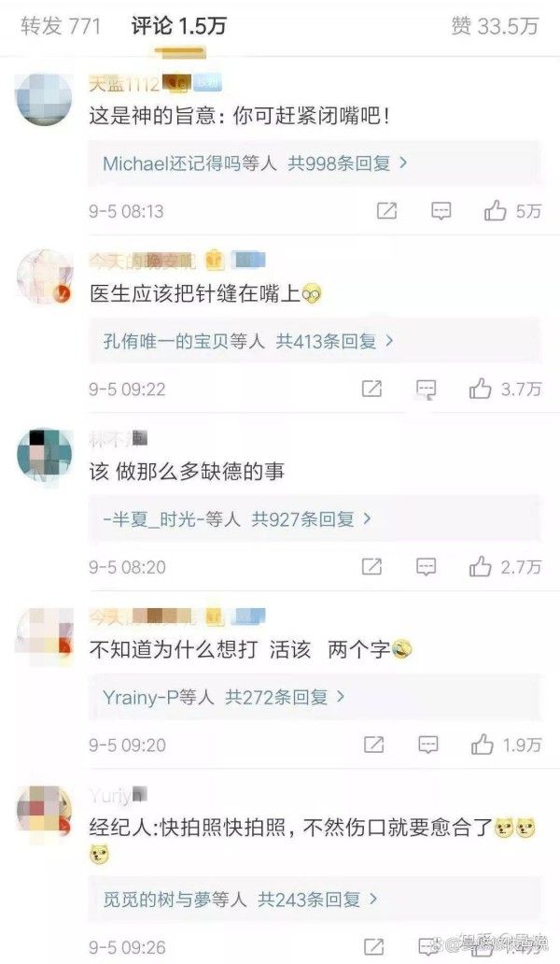Thumbs-up the comment with 2.7万 likes
This screenshot has height=964, width=560.
[480, 566]
